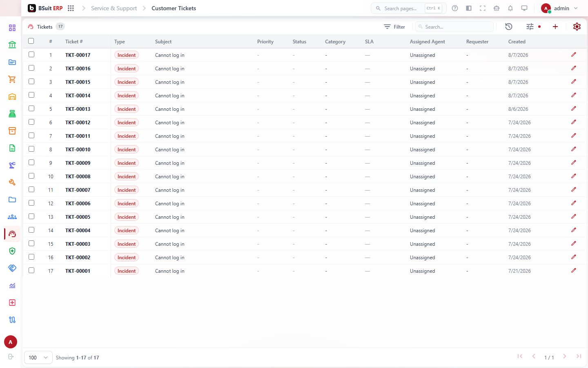The width and height of the screenshot is (588, 368).
Task: Go to next page arrow
Action: click(x=565, y=356)
